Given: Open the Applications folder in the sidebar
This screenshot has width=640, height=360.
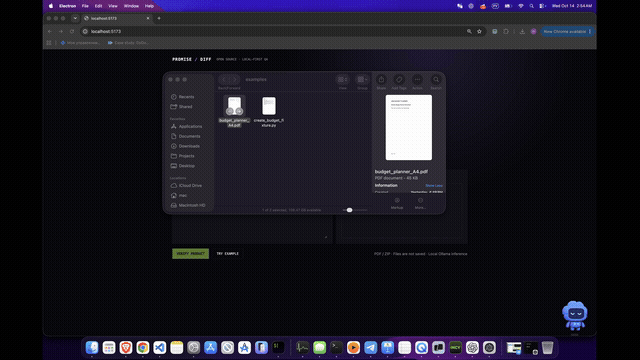Looking at the screenshot, I should [x=187, y=126].
